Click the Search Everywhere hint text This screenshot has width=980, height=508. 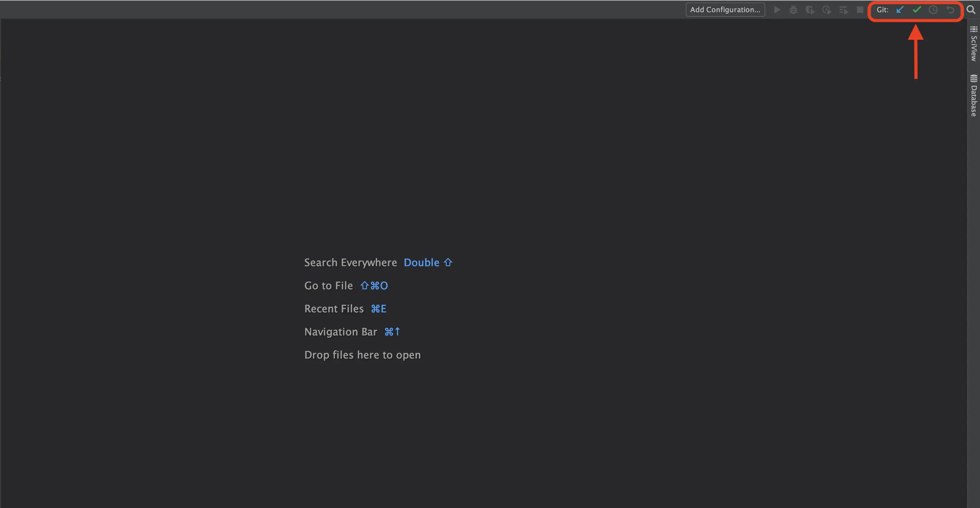coord(350,262)
